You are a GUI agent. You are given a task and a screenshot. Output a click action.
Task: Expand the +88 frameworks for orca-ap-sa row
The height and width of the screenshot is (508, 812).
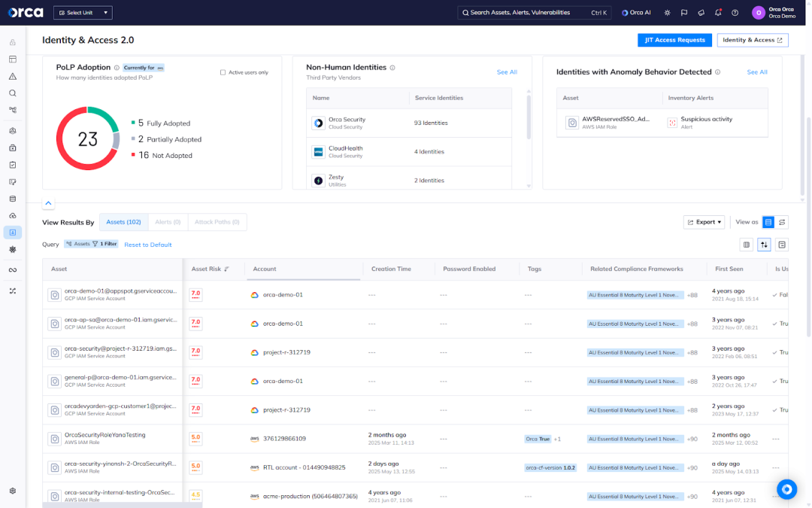692,324
